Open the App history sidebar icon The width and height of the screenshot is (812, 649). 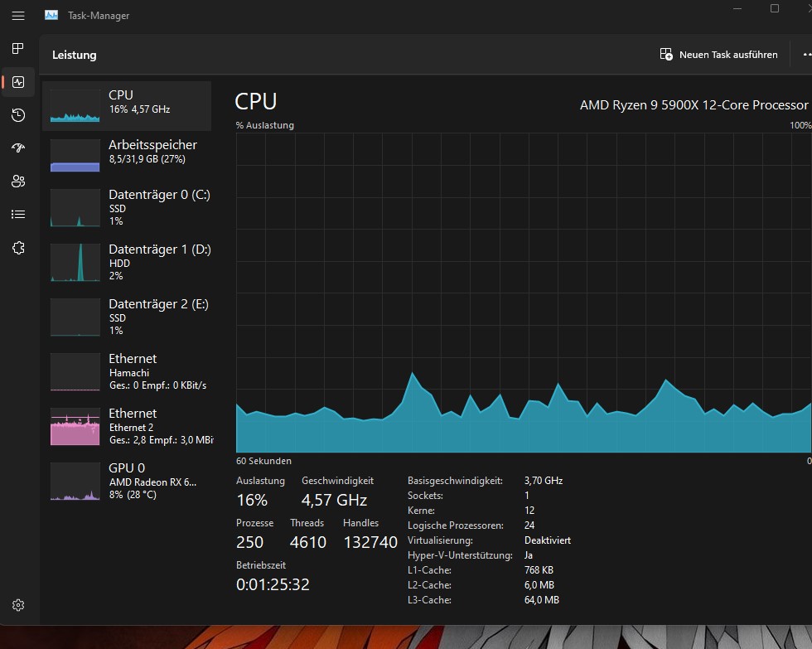(x=18, y=115)
